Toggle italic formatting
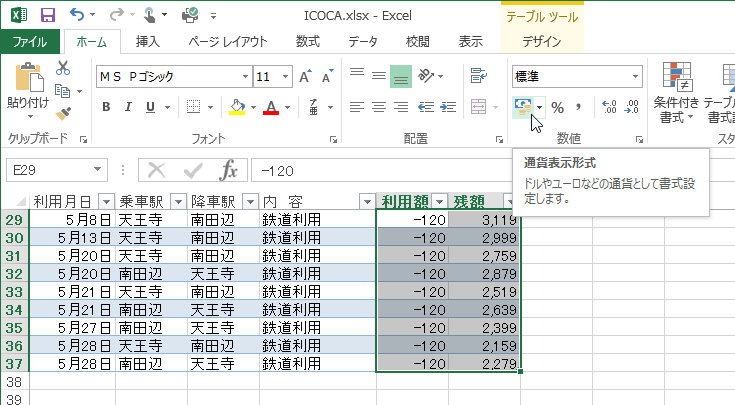This screenshot has height=405, width=735. 128,107
